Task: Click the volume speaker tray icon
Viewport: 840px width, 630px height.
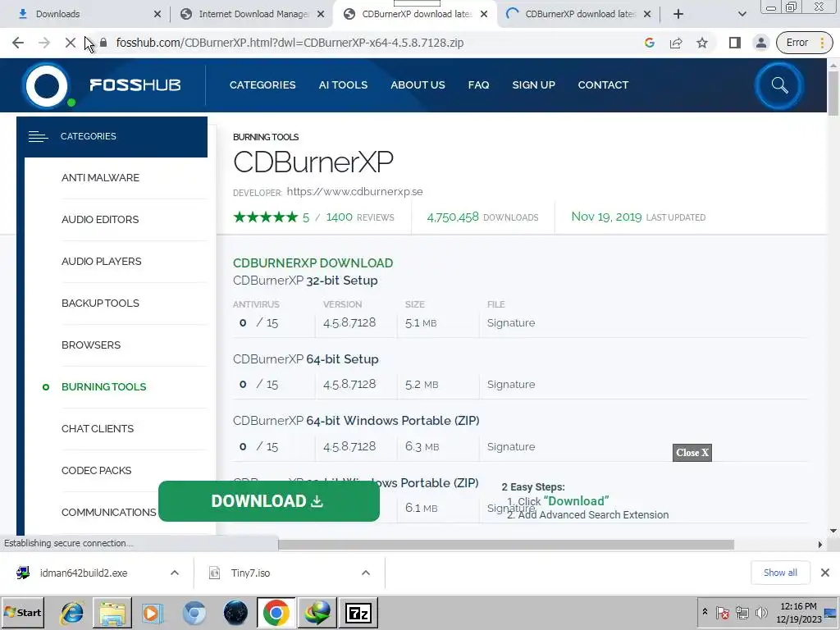Action: (760, 612)
